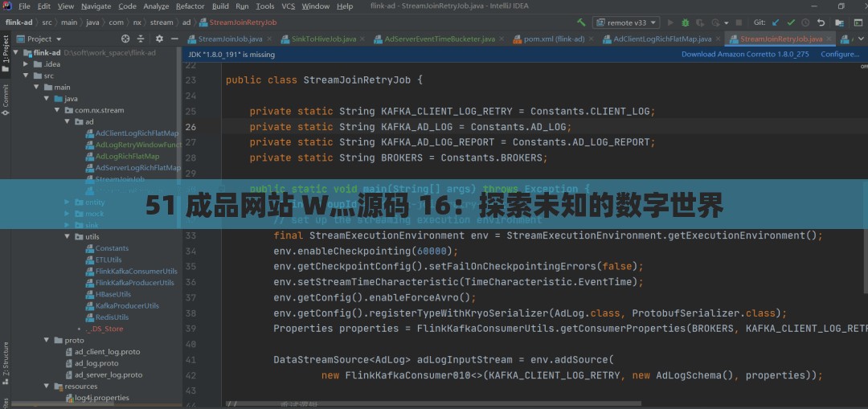
Task: Collapse the utils package
Action: [x=67, y=237]
